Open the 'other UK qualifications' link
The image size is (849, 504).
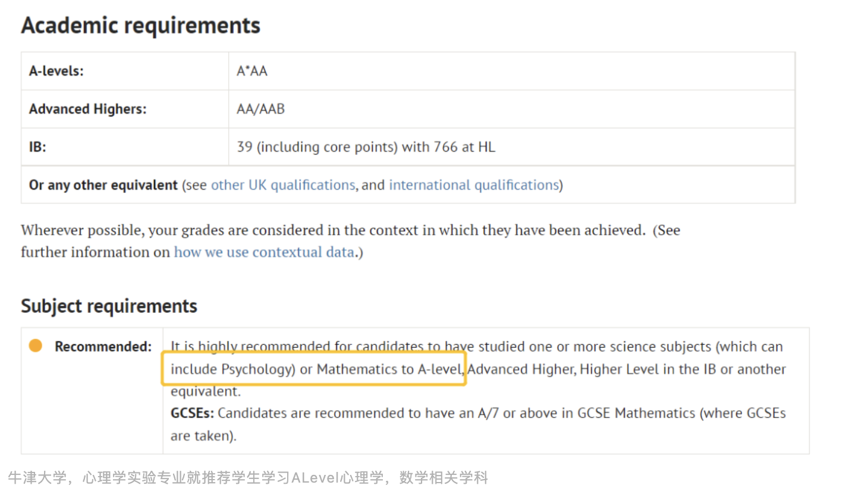pos(282,185)
